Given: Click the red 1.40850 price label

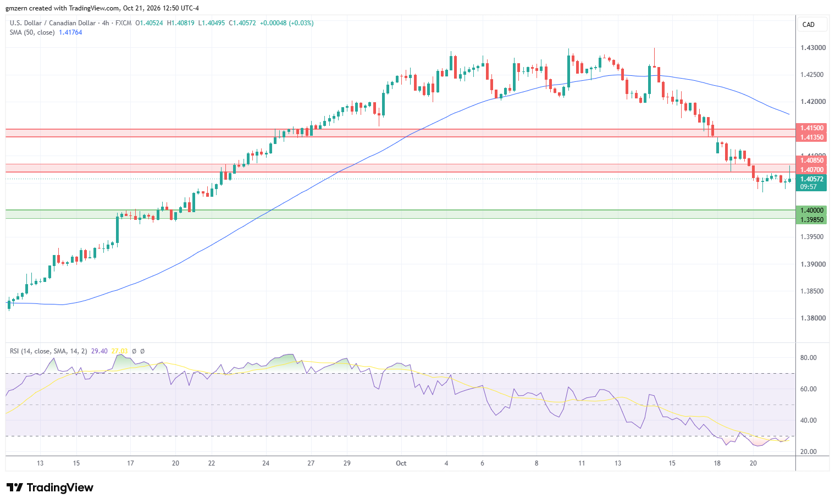Looking at the screenshot, I should pos(811,160).
